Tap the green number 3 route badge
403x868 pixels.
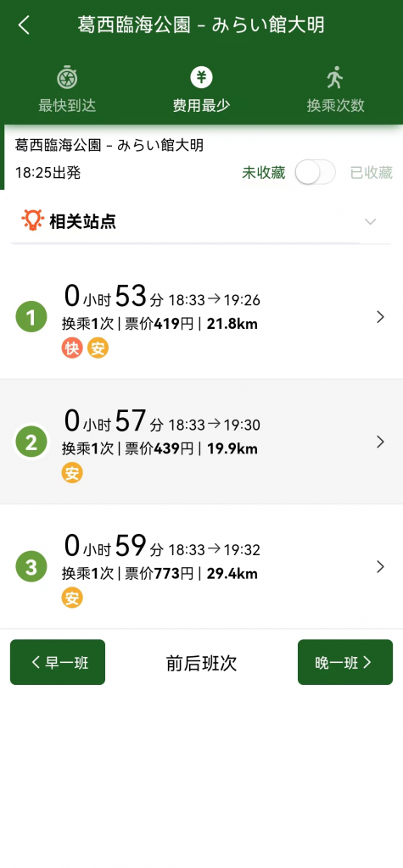(31, 567)
